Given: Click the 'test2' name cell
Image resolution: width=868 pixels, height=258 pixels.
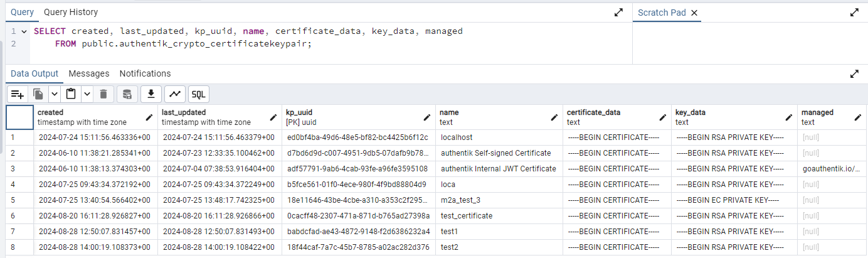Looking at the screenshot, I should 499,247.
